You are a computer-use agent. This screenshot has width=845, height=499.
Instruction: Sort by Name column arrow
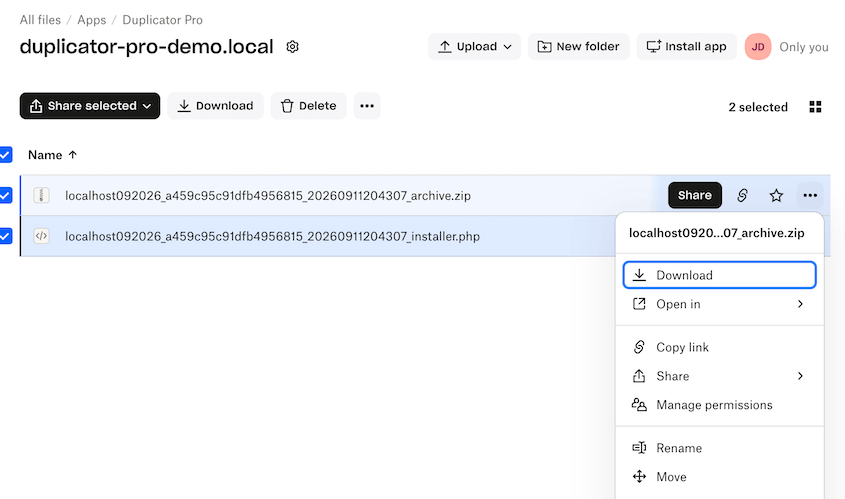click(x=73, y=155)
